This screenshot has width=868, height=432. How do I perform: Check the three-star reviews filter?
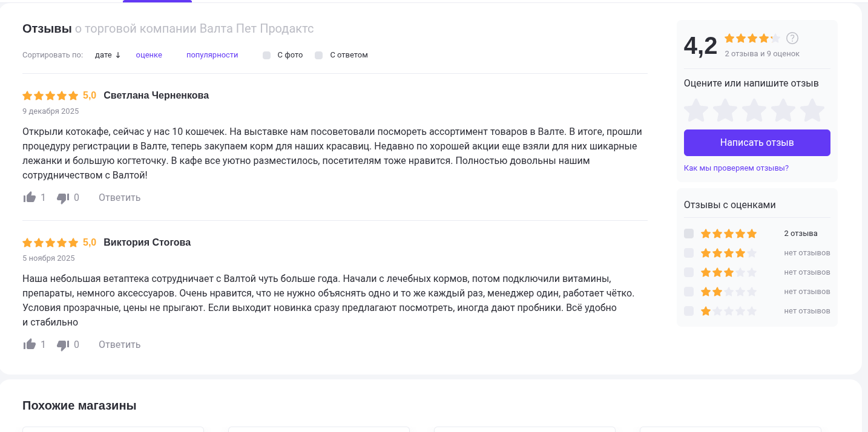pyautogui.click(x=689, y=272)
